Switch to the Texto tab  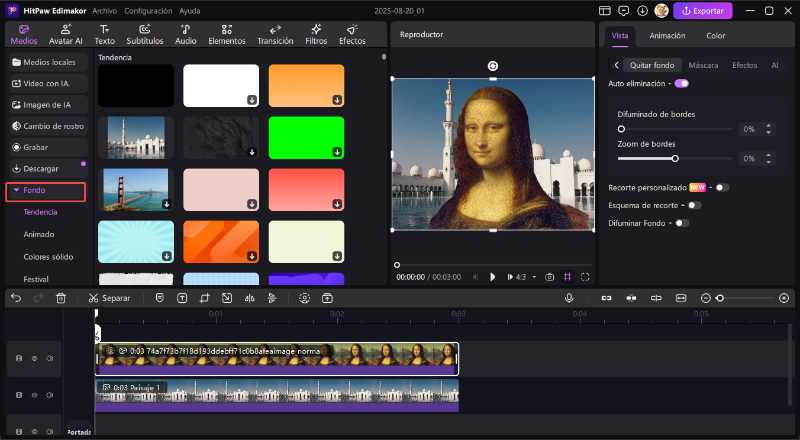point(105,35)
